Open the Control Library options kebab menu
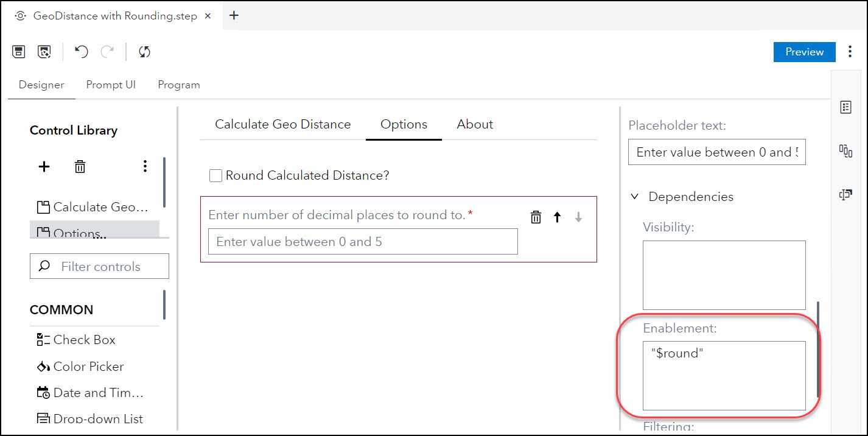Screen dimensions: 868x436 point(145,166)
